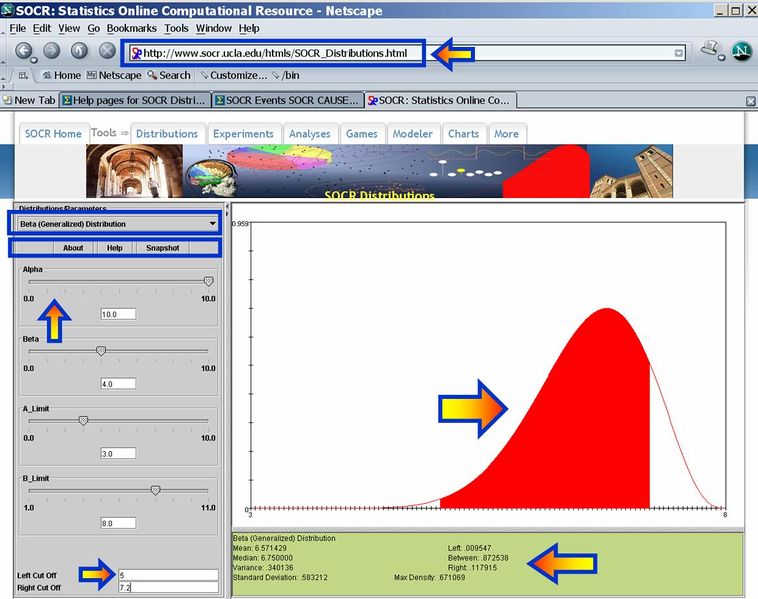Click the address bar URL field

pyautogui.click(x=407, y=53)
